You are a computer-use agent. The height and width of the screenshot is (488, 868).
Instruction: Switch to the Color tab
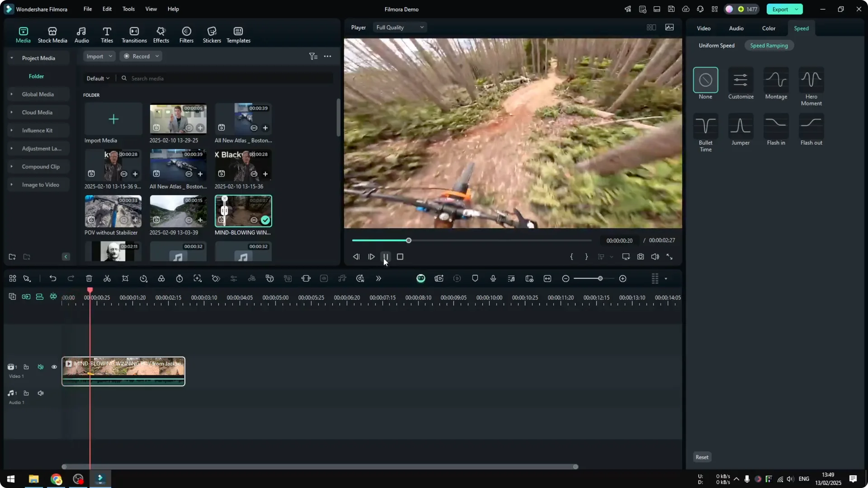pyautogui.click(x=768, y=28)
